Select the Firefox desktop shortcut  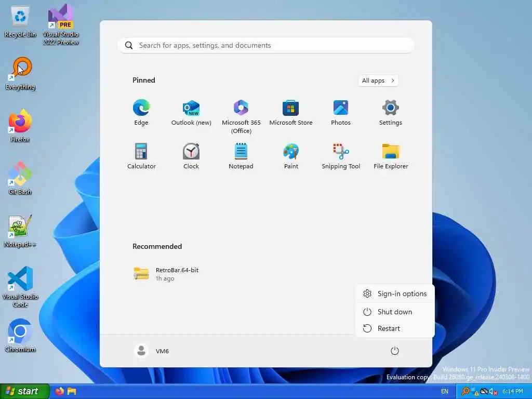(20, 126)
